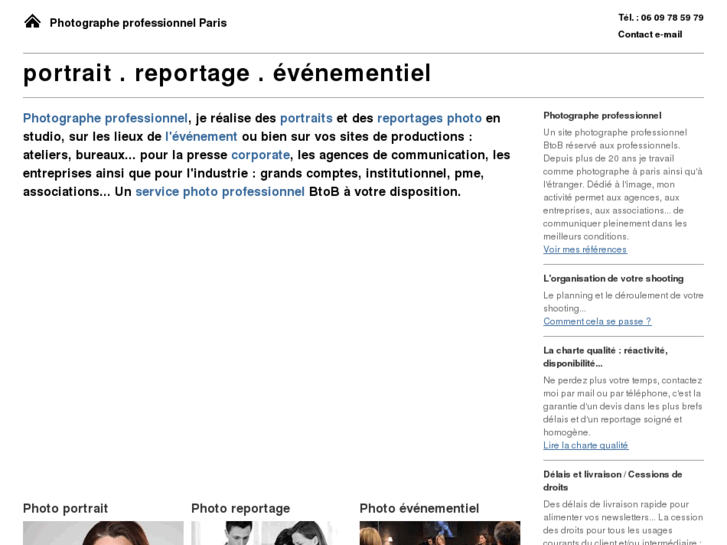
Task: Open the Comment cela se passe ? link
Action: pyautogui.click(x=597, y=321)
